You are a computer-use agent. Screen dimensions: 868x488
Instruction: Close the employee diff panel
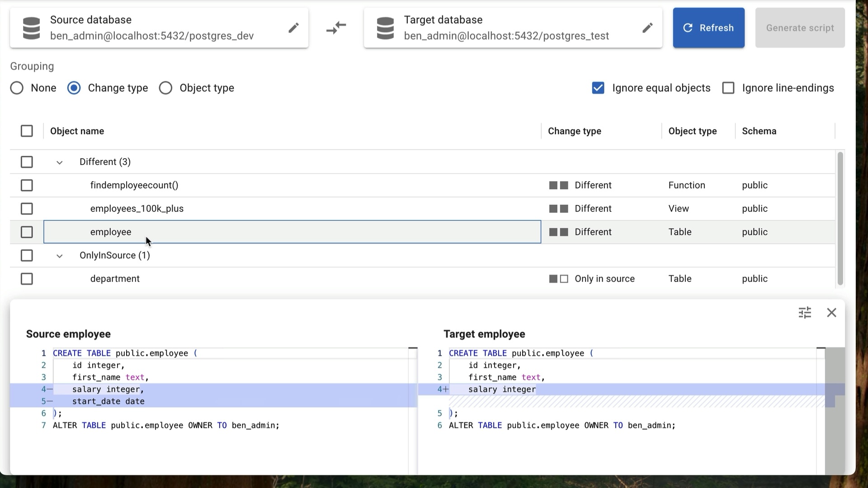pyautogui.click(x=831, y=313)
